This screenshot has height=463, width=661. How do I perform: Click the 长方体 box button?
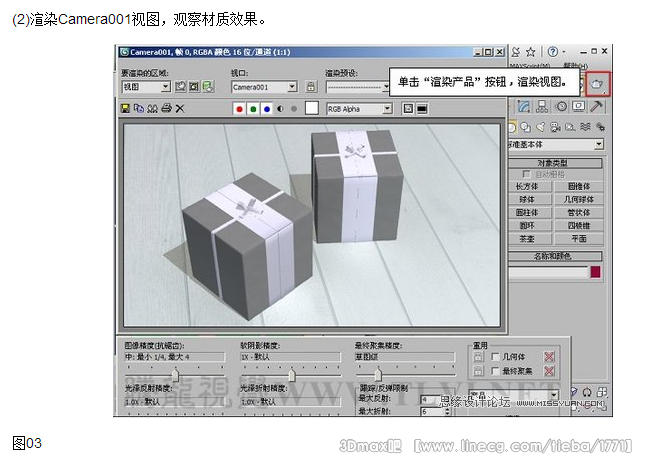pyautogui.click(x=527, y=186)
